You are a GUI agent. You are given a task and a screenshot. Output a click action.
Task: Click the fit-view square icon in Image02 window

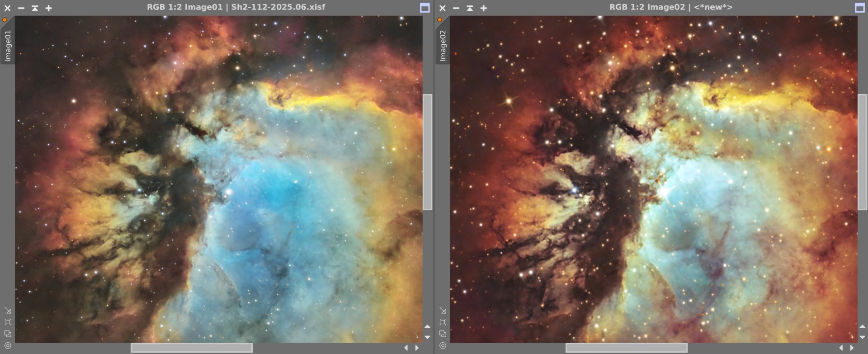(x=443, y=322)
